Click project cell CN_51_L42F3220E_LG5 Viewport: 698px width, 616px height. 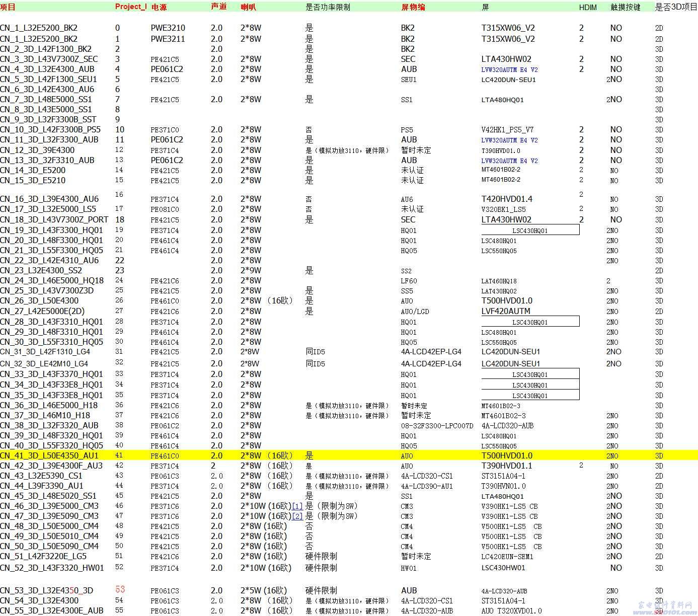(x=43, y=557)
